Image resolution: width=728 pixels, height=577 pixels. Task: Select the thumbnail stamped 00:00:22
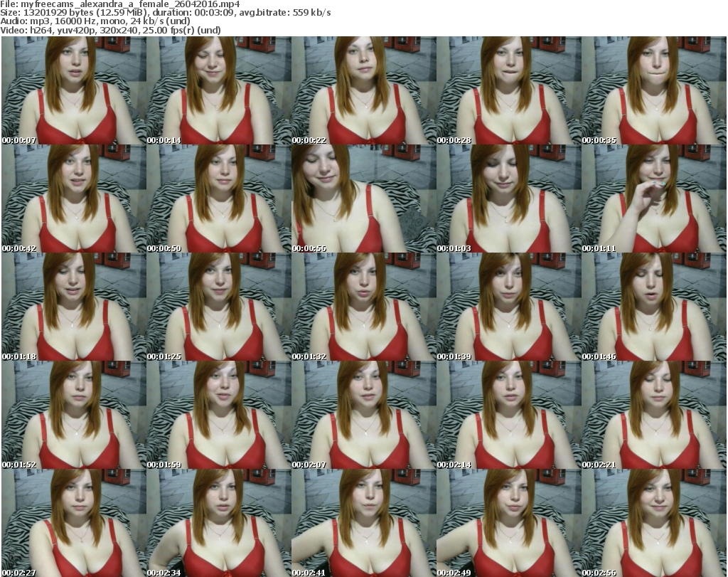pos(364,90)
